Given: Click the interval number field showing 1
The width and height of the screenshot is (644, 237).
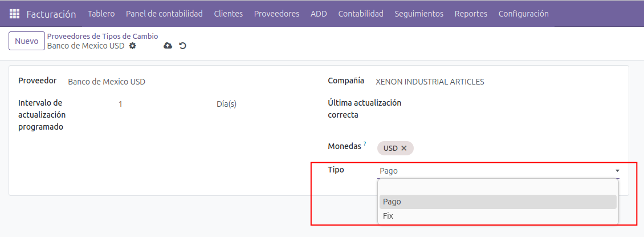Looking at the screenshot, I should 160,105.
